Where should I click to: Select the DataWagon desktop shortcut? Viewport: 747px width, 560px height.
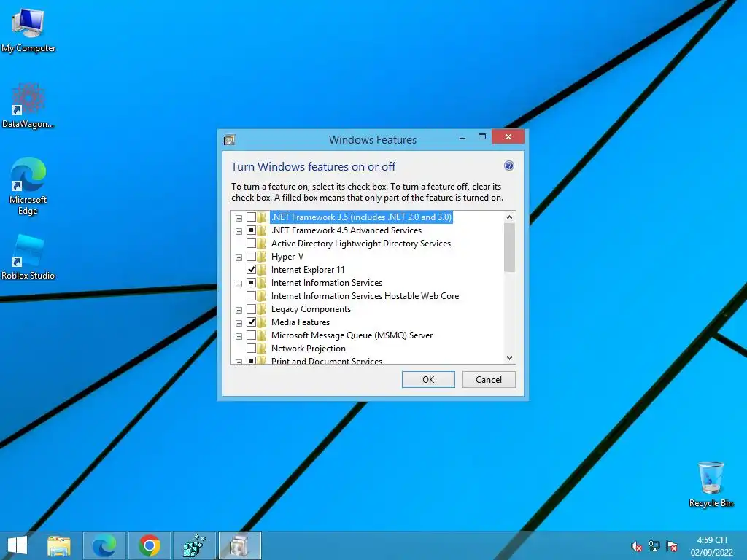pos(28,106)
